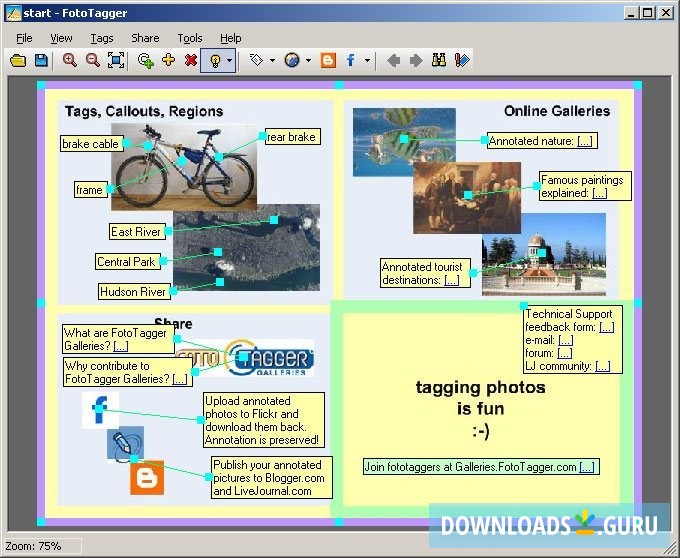The height and width of the screenshot is (558, 680).
Task: Select the Publish your annotated pictures callout
Action: [271, 477]
